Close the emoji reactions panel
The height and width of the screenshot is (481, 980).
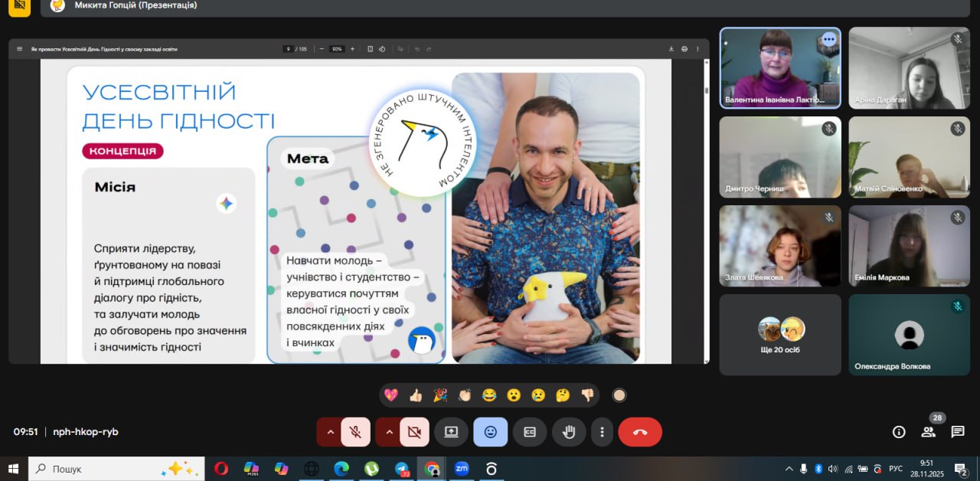pos(490,432)
